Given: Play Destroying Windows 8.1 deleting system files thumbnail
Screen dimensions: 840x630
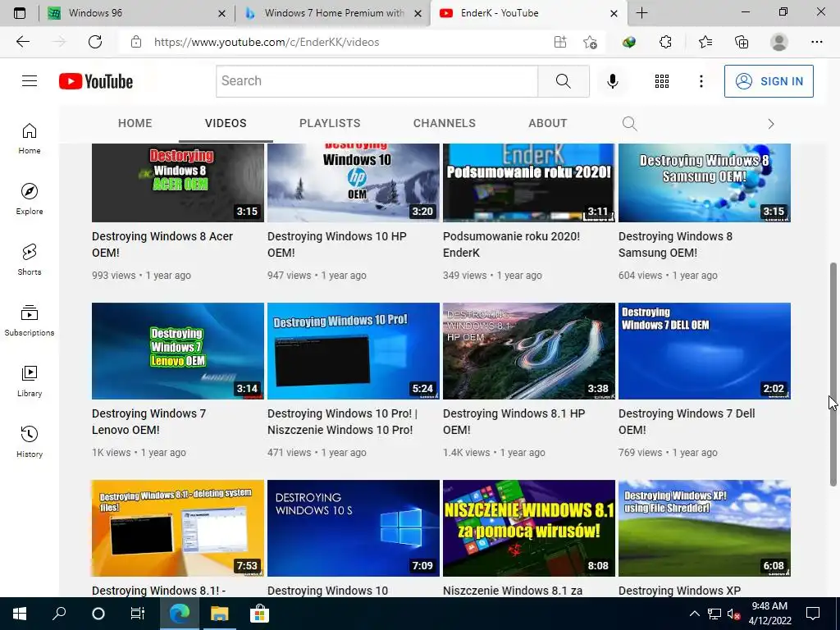Looking at the screenshot, I should tap(178, 528).
